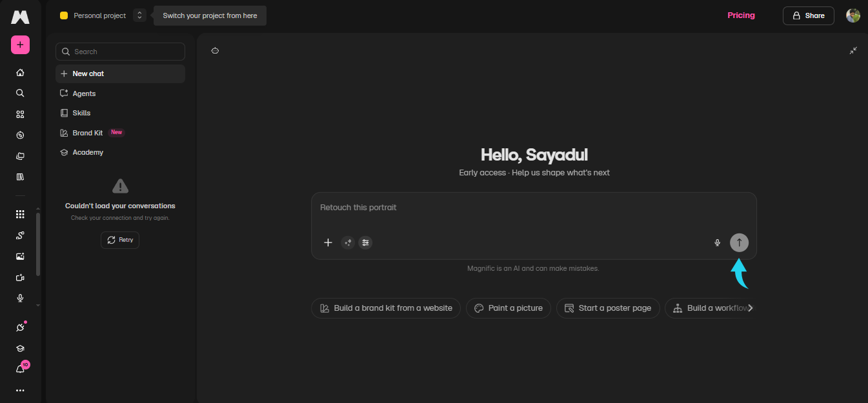Click the microphone icon in prompt box

tap(717, 242)
